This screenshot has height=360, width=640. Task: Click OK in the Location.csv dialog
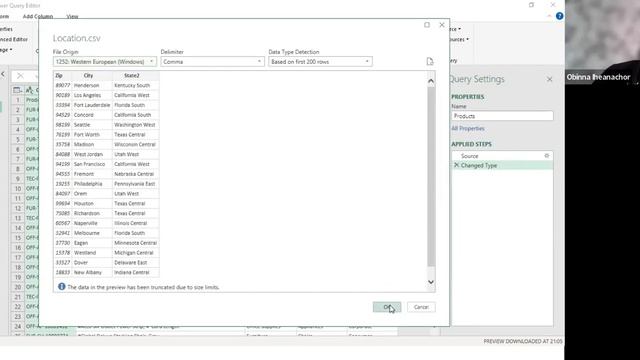tap(387, 307)
